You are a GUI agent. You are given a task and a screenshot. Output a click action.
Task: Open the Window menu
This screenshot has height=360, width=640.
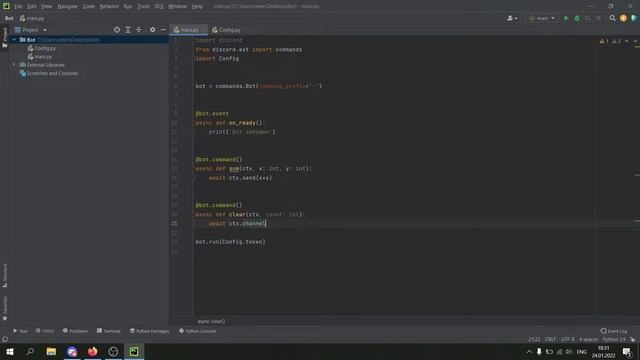178,7
